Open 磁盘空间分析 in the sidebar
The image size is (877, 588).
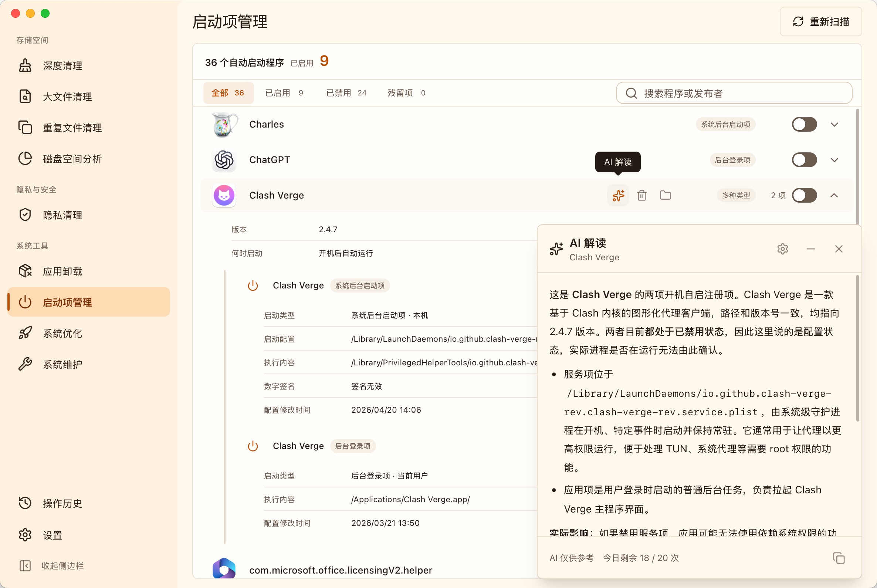[x=88, y=159]
